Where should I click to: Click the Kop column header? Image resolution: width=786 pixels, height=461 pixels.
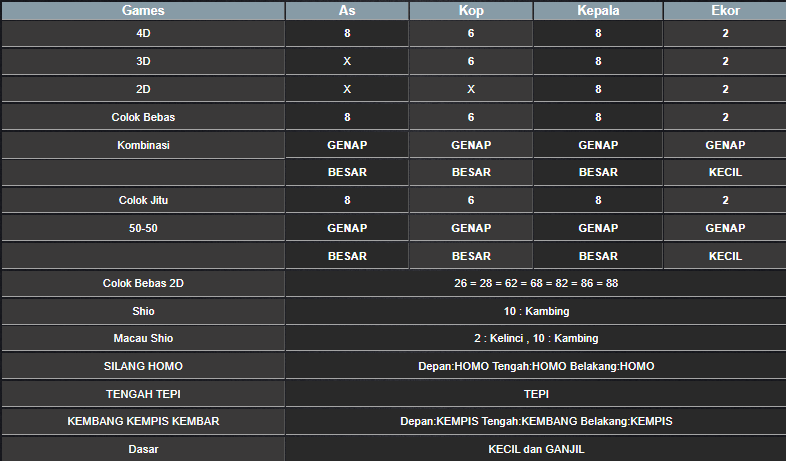(x=471, y=11)
